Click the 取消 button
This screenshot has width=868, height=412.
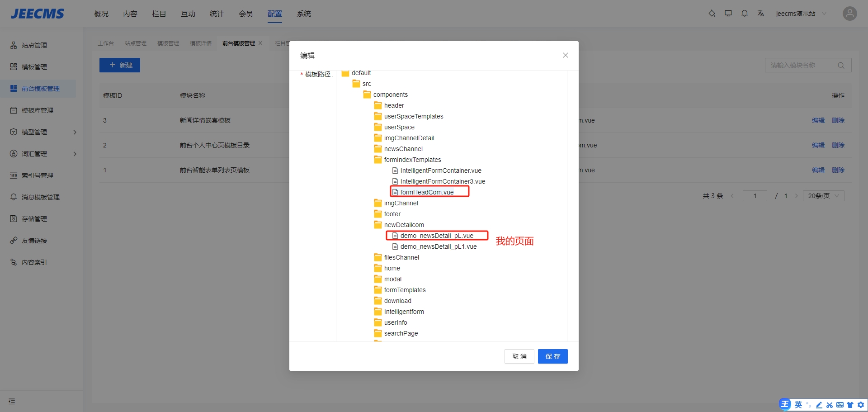(x=519, y=356)
